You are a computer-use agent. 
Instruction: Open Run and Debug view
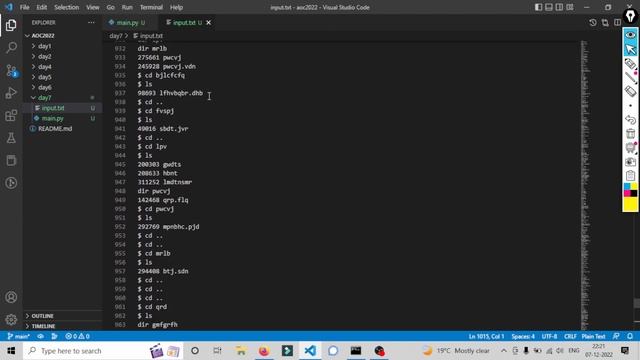click(11, 93)
